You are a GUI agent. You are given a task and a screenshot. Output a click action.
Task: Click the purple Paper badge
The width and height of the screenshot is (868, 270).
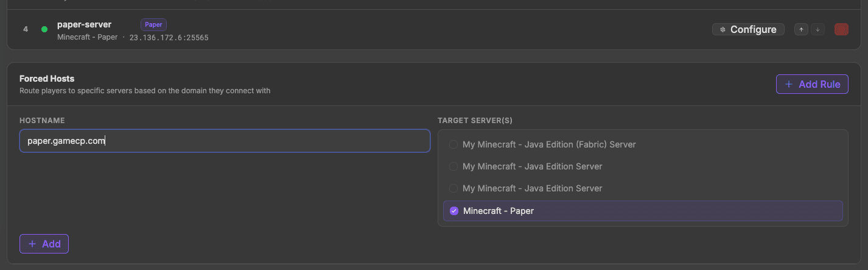[x=153, y=25]
